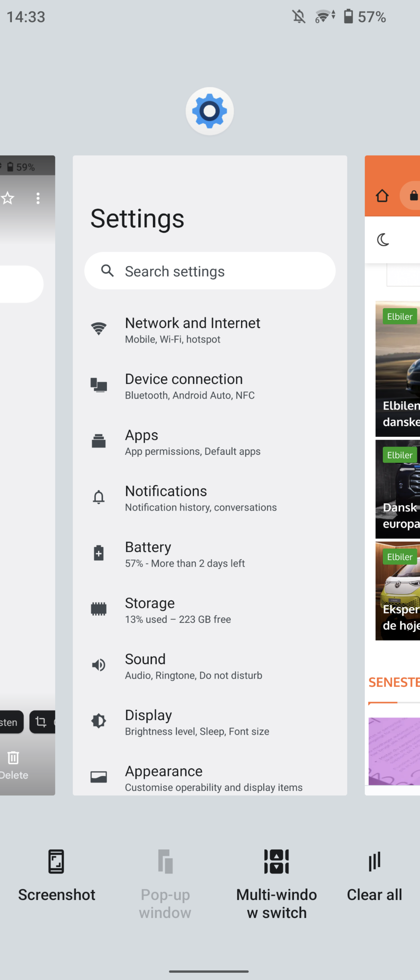This screenshot has width=420, height=980.
Task: Click the home icon in browser card
Action: click(382, 195)
